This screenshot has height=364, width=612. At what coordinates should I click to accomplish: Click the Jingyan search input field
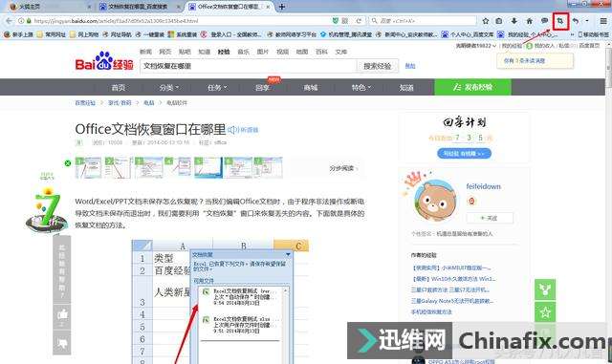coord(249,66)
